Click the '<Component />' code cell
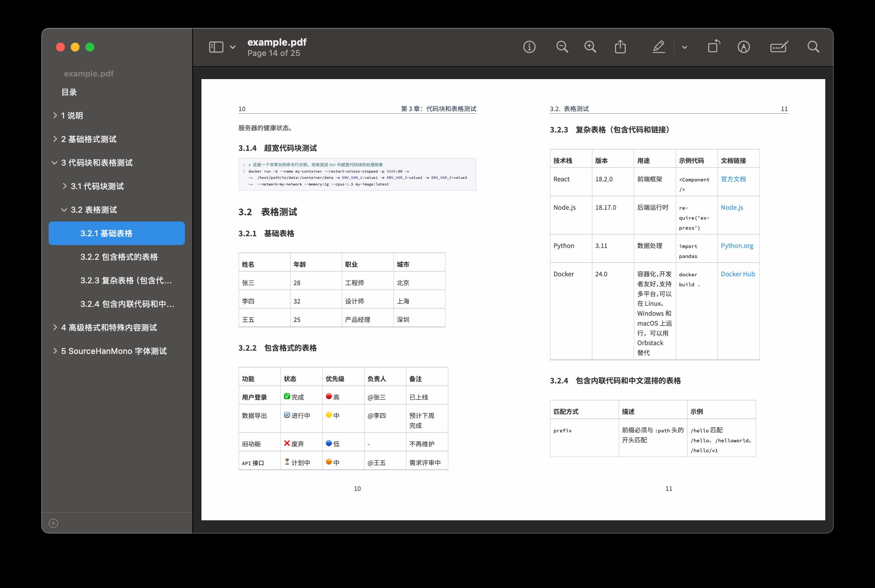This screenshot has height=588, width=875. 696,182
